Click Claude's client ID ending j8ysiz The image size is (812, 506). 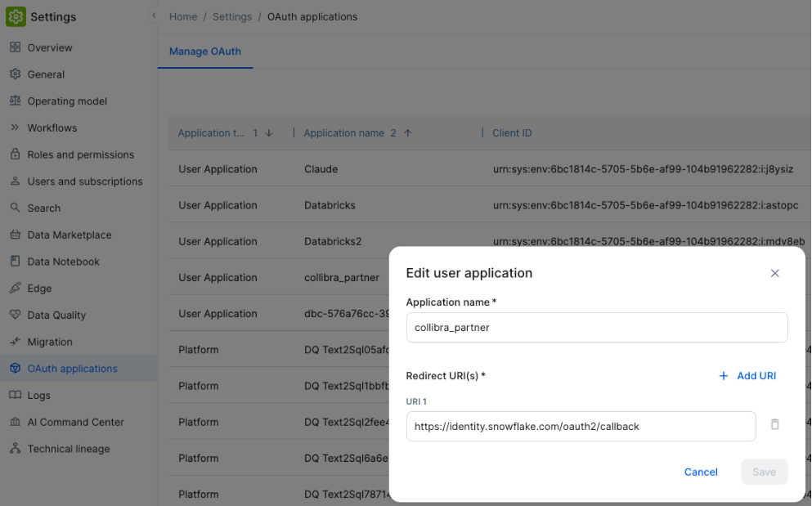coord(644,169)
